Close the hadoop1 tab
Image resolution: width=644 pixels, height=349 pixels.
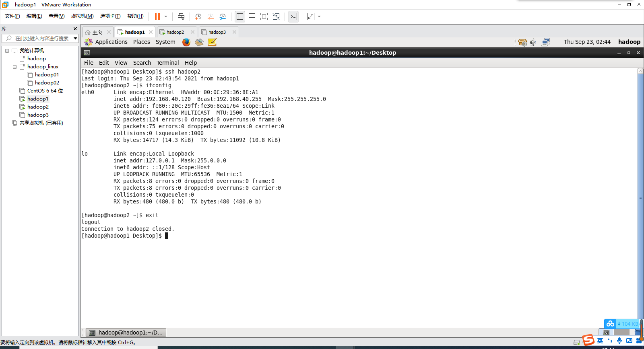click(151, 32)
